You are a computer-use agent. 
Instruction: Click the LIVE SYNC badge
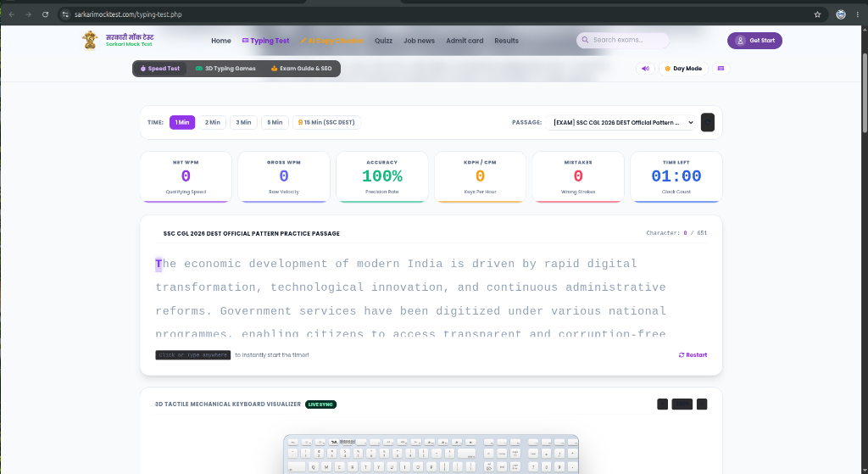point(320,404)
